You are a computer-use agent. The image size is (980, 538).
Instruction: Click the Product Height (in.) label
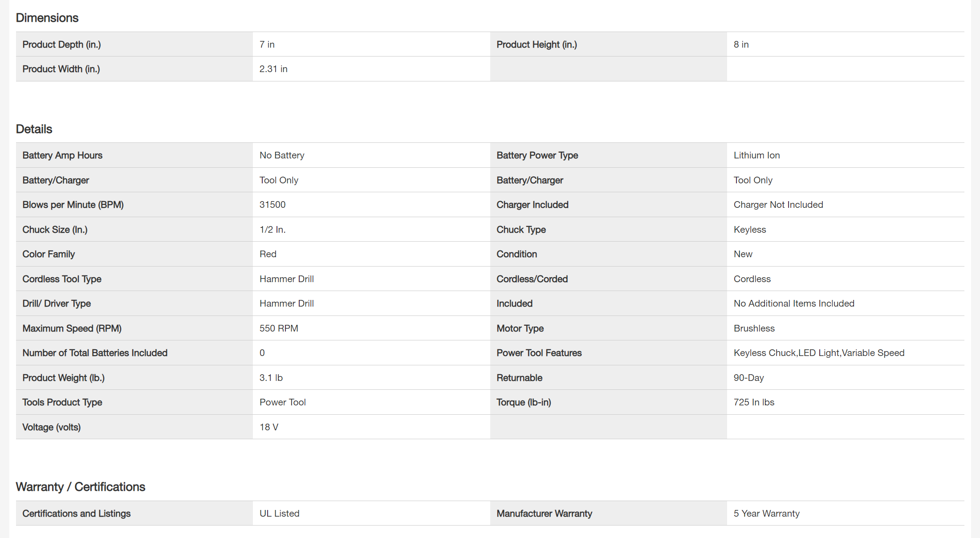point(537,44)
